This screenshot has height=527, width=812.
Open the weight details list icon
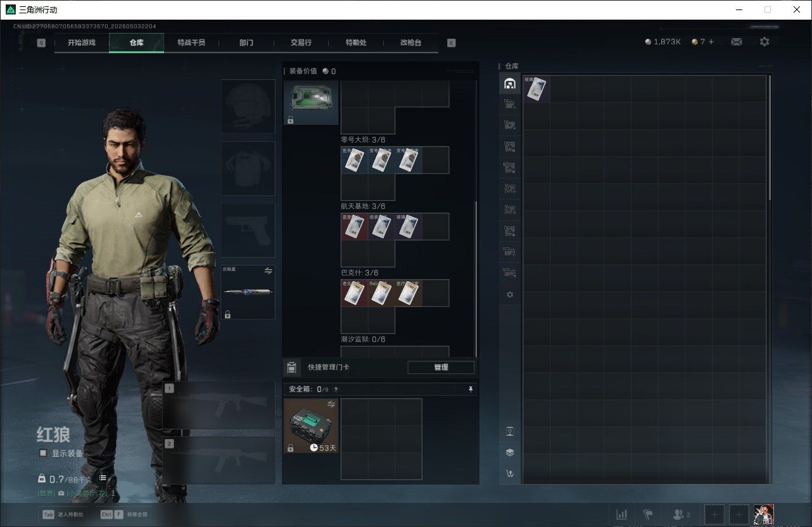[x=103, y=478]
